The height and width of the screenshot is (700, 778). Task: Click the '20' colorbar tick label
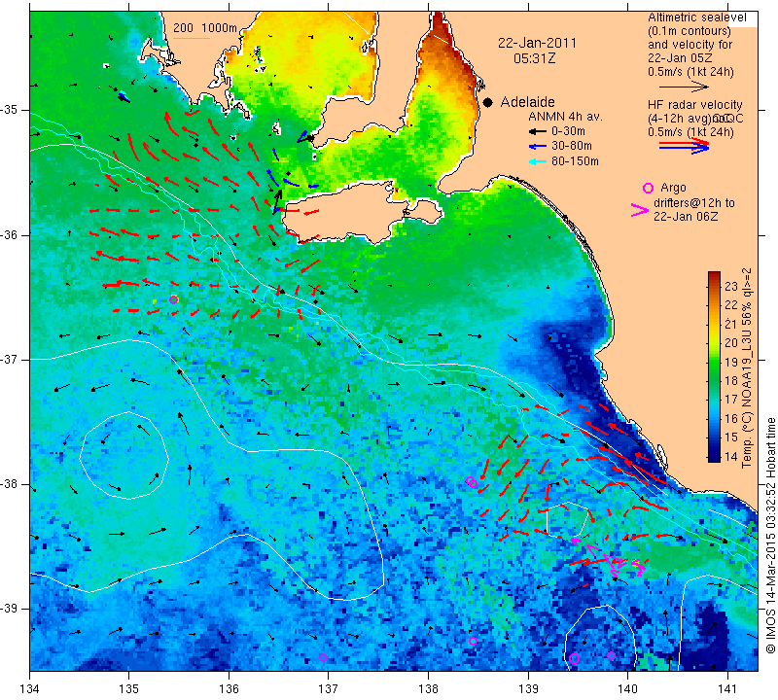pos(731,343)
